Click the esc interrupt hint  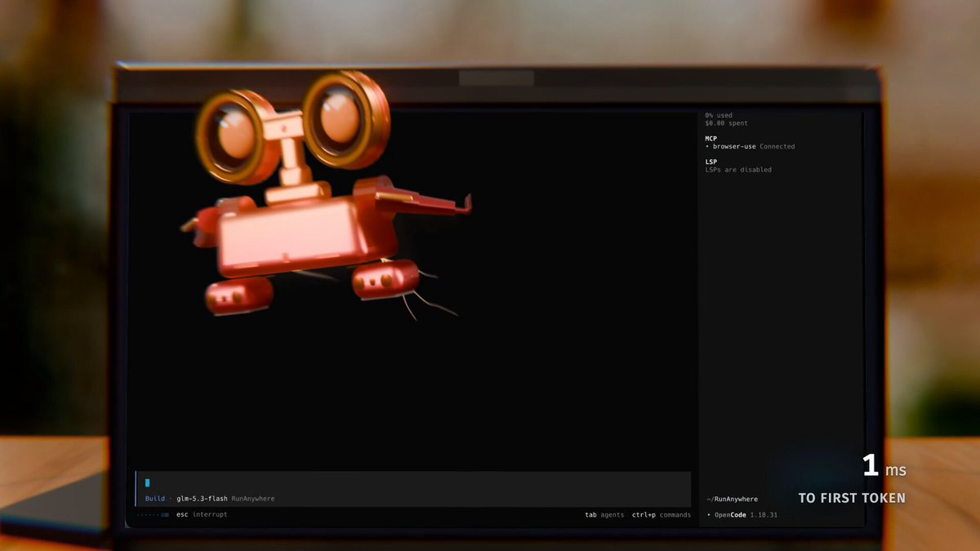point(202,515)
